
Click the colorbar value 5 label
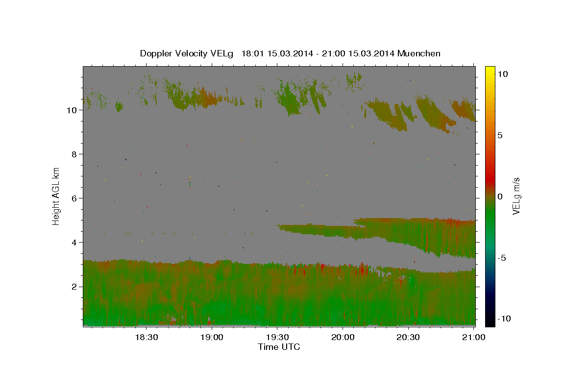(500, 135)
